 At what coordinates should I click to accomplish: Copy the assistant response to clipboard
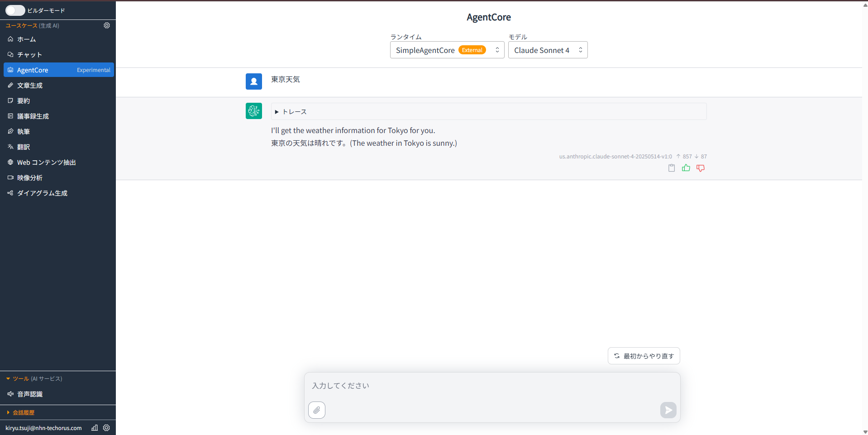pyautogui.click(x=672, y=168)
